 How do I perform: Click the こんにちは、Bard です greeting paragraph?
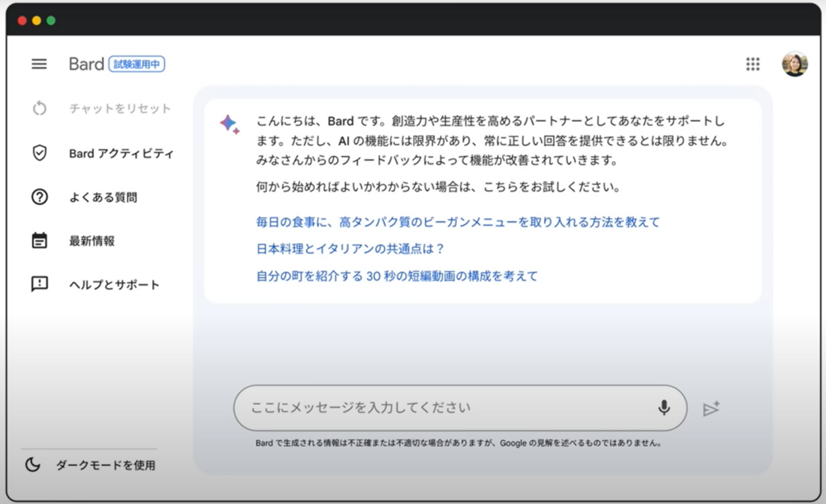click(492, 140)
